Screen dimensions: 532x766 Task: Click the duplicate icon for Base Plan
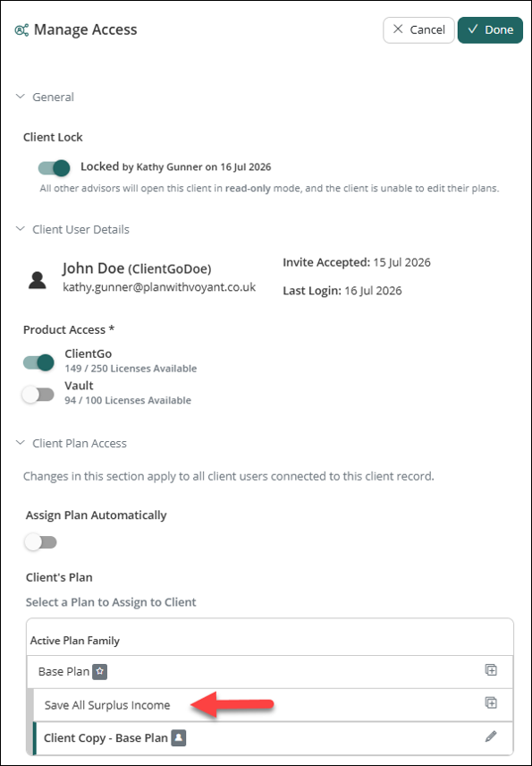491,669
